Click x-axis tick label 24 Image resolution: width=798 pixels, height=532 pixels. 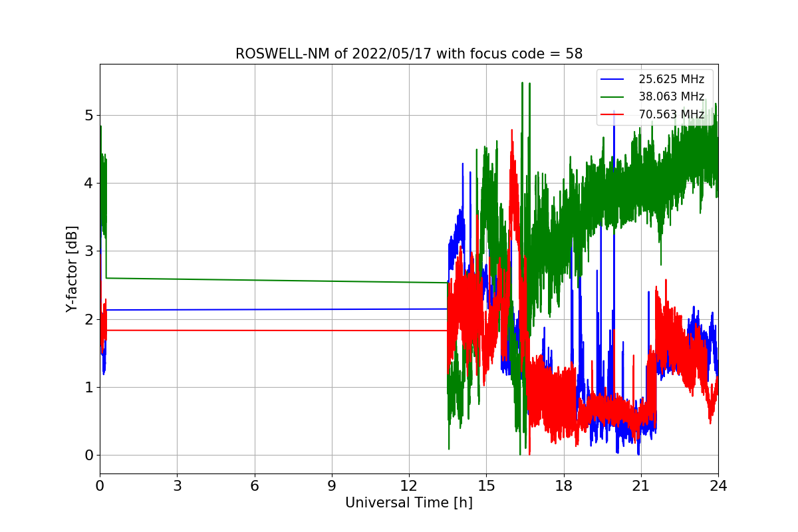pyautogui.click(x=718, y=485)
